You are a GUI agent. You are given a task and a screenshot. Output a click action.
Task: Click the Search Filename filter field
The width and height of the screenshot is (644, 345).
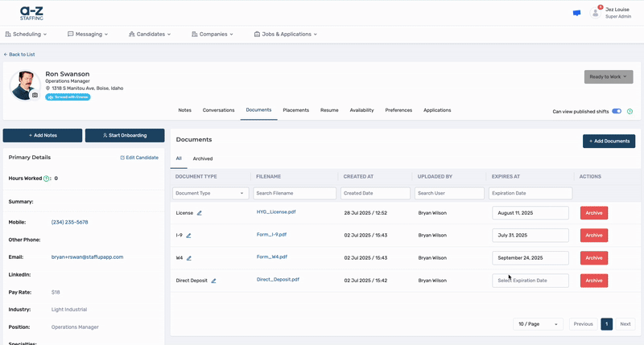click(x=295, y=193)
